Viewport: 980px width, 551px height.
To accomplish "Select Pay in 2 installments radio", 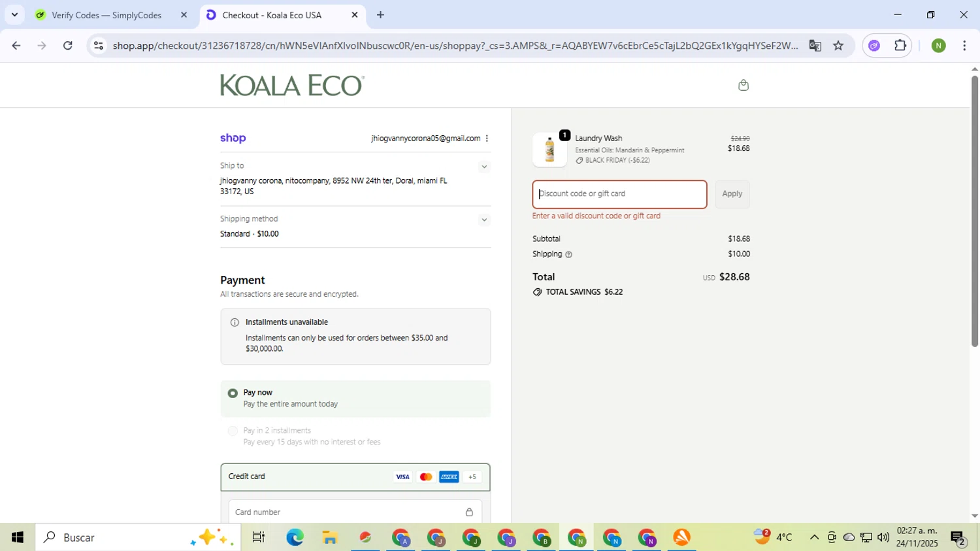I will pyautogui.click(x=233, y=431).
